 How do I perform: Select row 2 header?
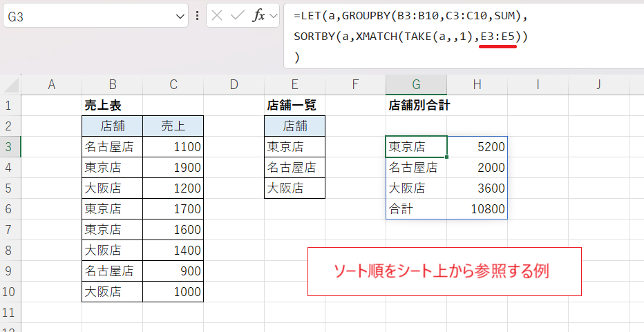10,126
